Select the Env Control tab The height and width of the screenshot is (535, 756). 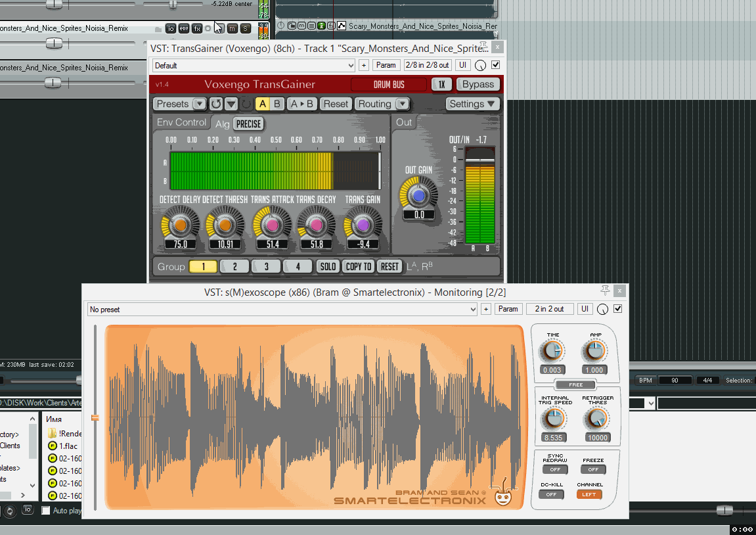[181, 122]
